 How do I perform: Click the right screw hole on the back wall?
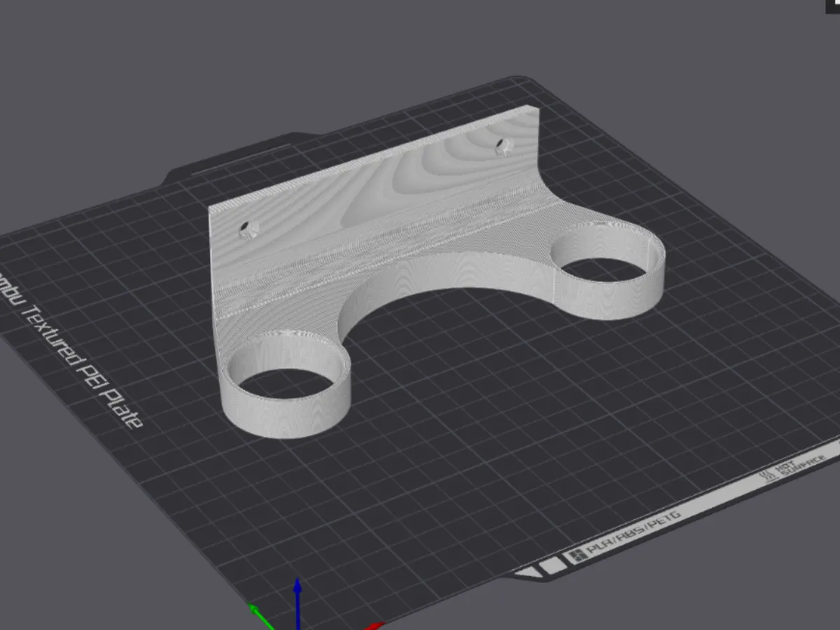coord(503,146)
